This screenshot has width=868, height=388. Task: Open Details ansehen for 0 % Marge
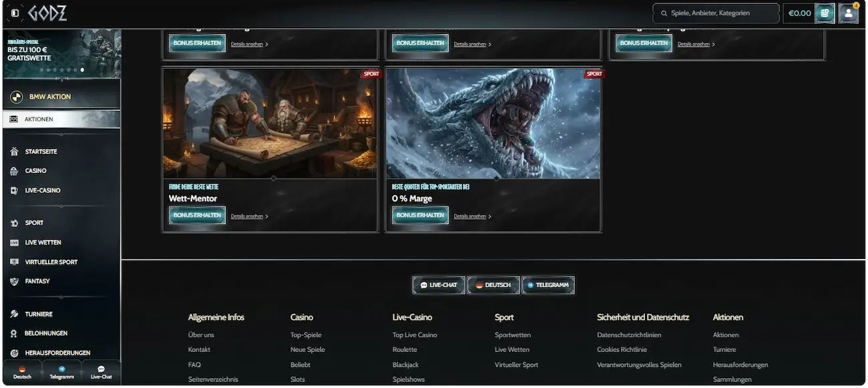coord(472,216)
